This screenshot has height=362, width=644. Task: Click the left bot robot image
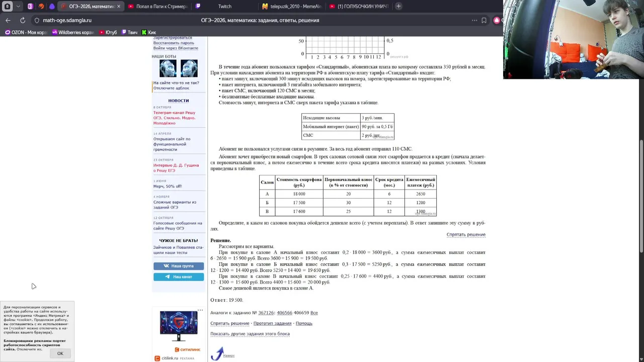(168, 68)
